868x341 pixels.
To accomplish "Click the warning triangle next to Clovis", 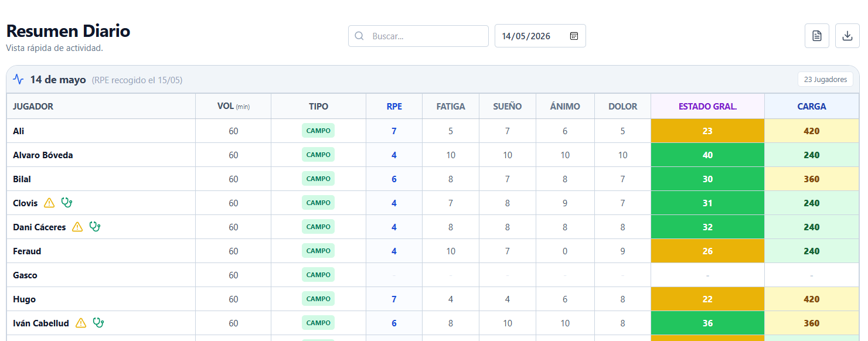I will pos(49,203).
